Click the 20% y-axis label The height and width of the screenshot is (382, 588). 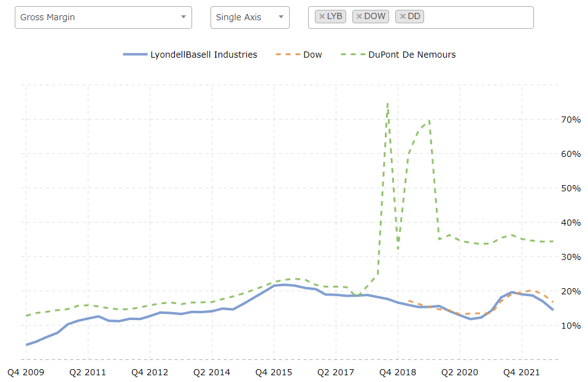571,291
